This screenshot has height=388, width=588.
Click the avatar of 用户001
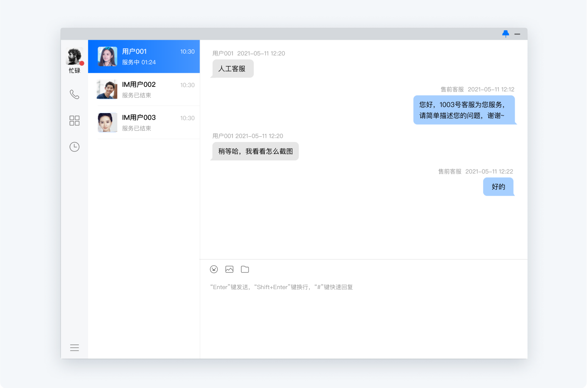107,56
